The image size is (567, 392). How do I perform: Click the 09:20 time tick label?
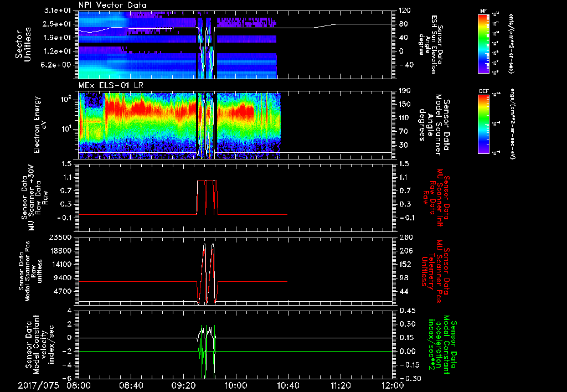click(x=183, y=385)
